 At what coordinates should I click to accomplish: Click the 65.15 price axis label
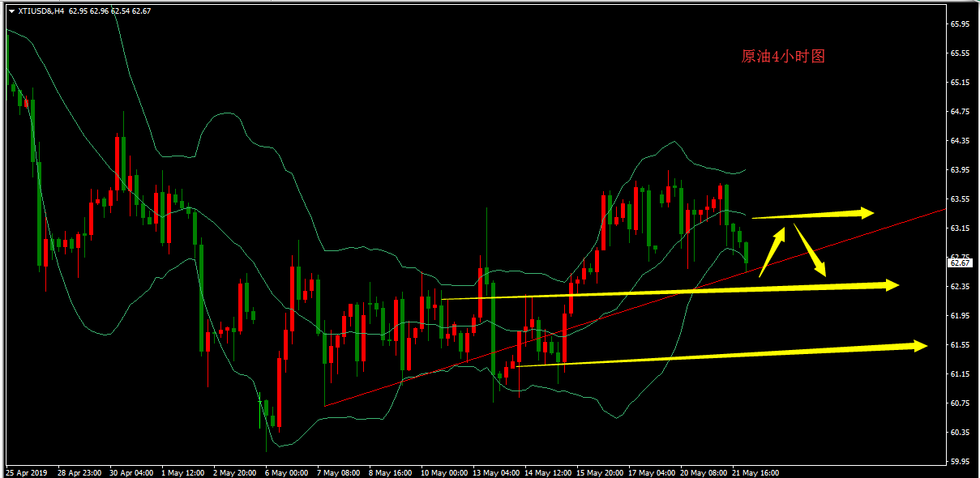pos(960,83)
